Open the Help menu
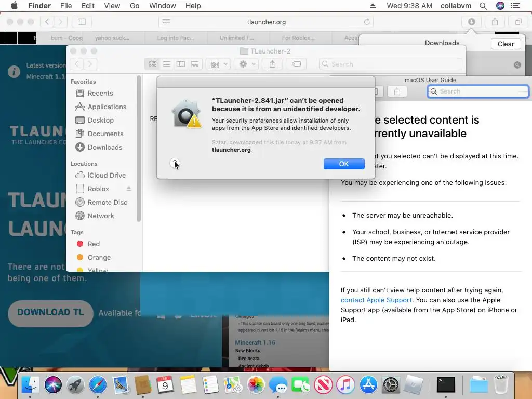Image resolution: width=532 pixels, height=399 pixels. coord(193,6)
